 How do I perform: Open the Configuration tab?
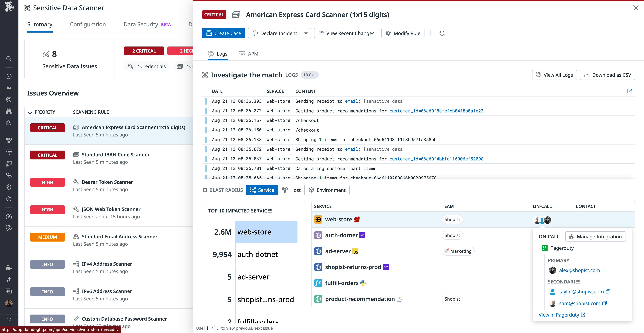88,24
